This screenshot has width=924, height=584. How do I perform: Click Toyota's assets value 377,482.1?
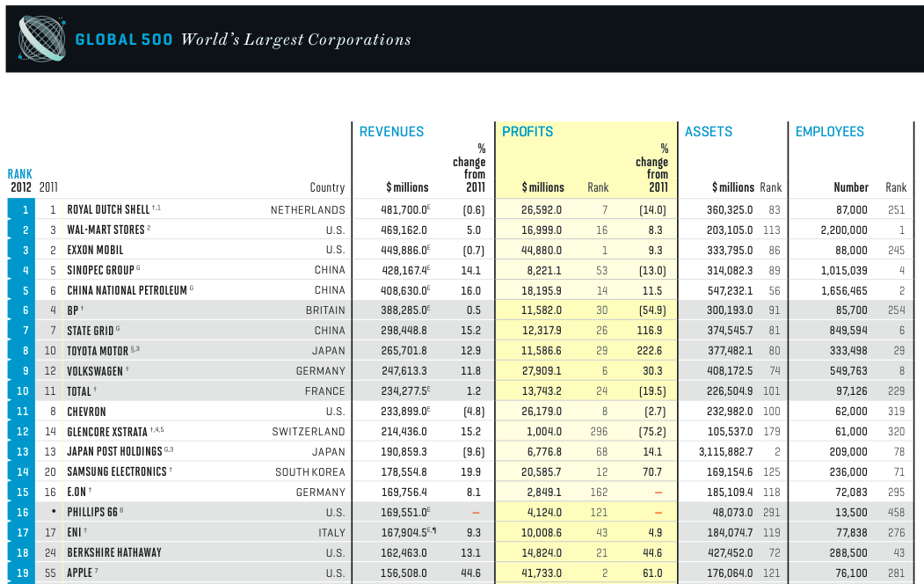tap(730, 351)
